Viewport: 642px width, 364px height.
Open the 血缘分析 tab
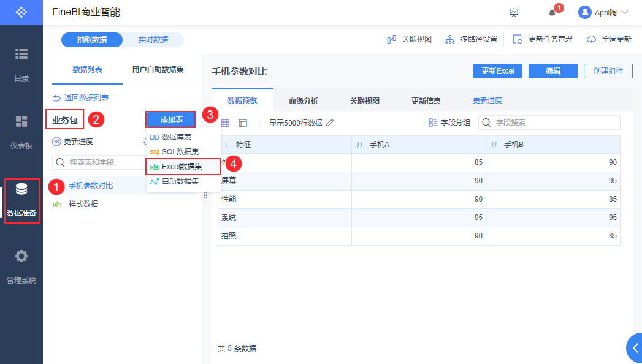(x=304, y=101)
